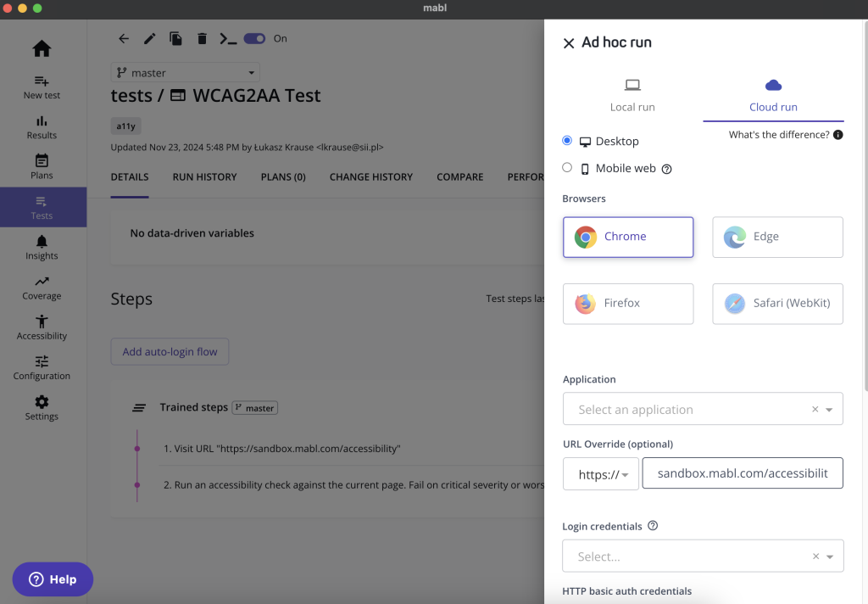
Task: Open Accessibility in the sidebar
Action: pos(42,328)
